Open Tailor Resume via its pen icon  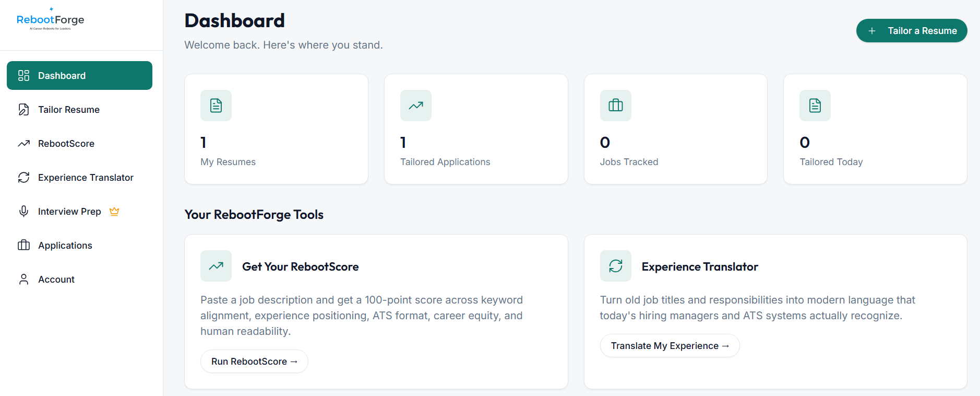[23, 109]
